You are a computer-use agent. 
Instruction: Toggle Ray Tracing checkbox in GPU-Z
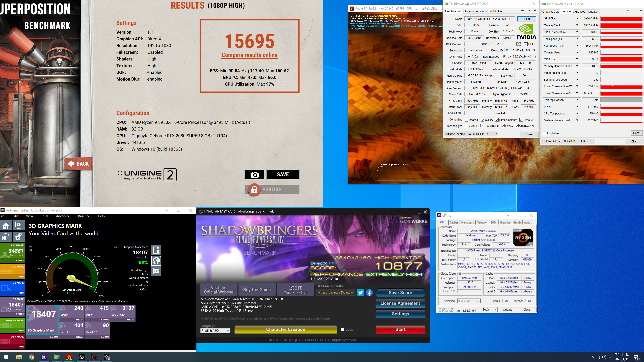point(482,126)
